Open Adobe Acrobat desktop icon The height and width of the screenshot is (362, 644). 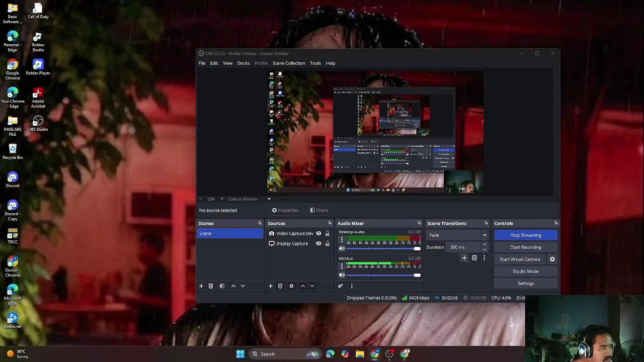[x=38, y=99]
